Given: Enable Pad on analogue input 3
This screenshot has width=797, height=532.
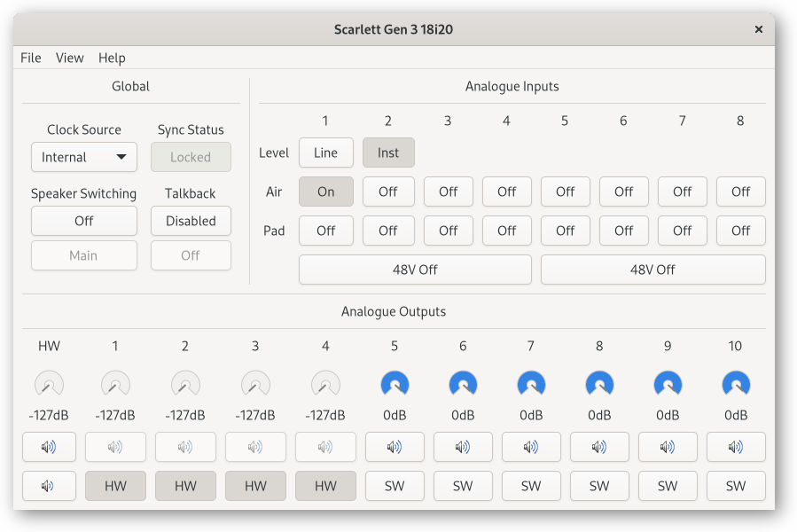Looking at the screenshot, I should coord(448,231).
